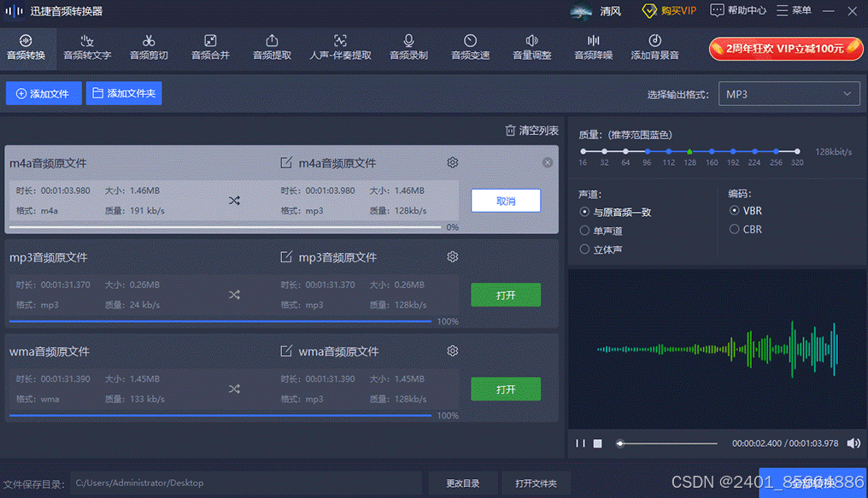868x498 pixels.
Task: Select the 音频剪切 audio cut tool
Action: (149, 48)
